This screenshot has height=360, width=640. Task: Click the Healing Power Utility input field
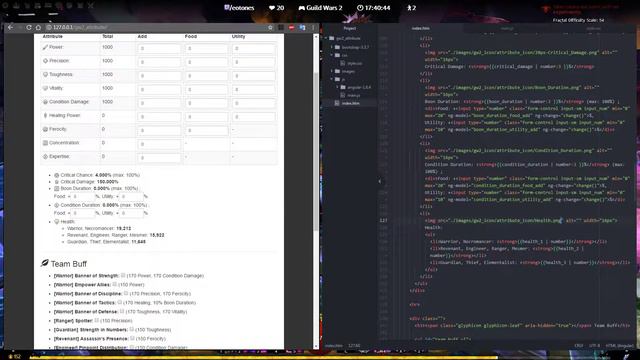tap(253, 117)
